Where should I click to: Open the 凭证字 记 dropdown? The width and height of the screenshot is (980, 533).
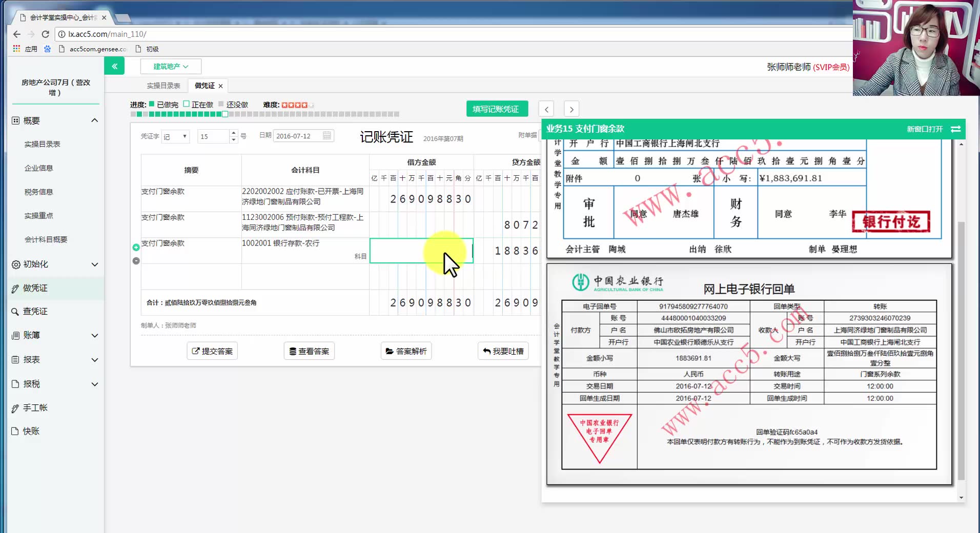pos(175,136)
